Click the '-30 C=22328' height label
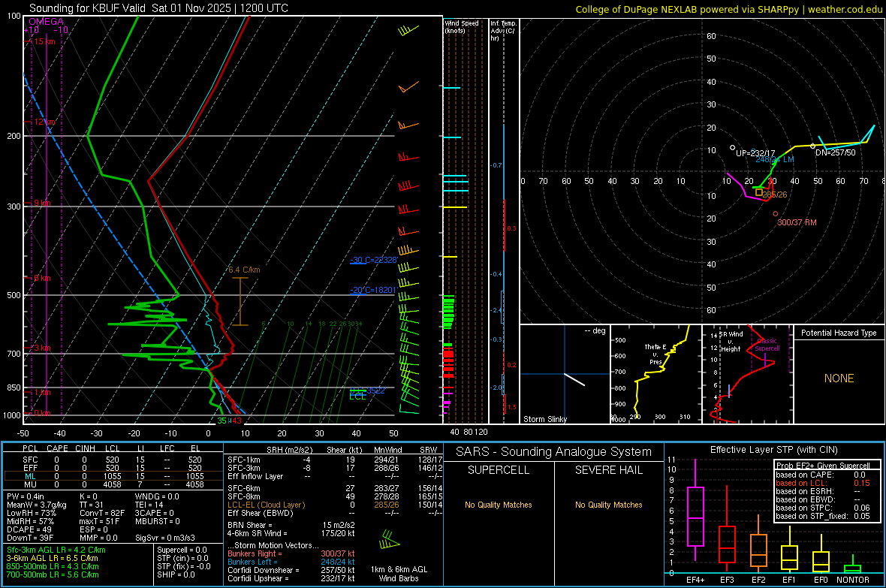Viewport: 886px width, 588px height. pos(373,260)
